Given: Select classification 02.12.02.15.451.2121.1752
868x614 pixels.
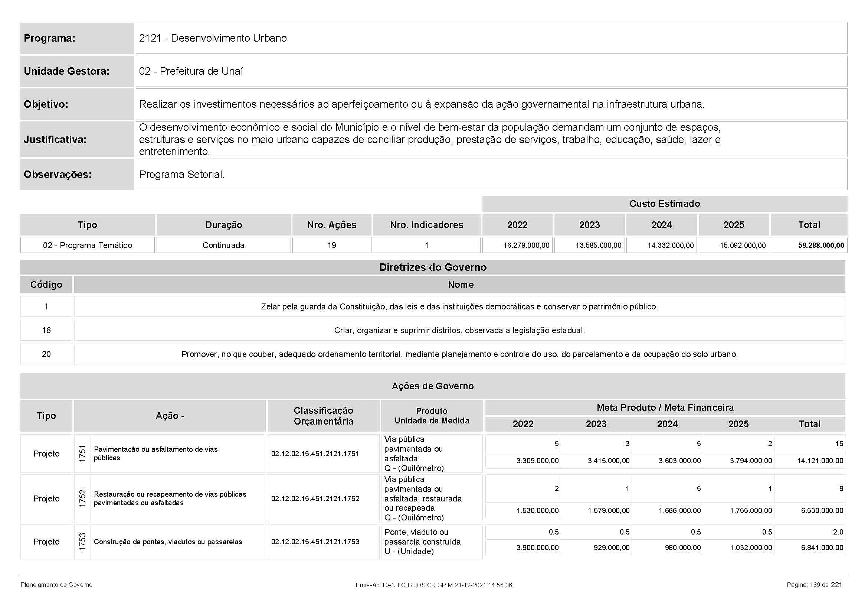Looking at the screenshot, I should pyautogui.click(x=315, y=498).
